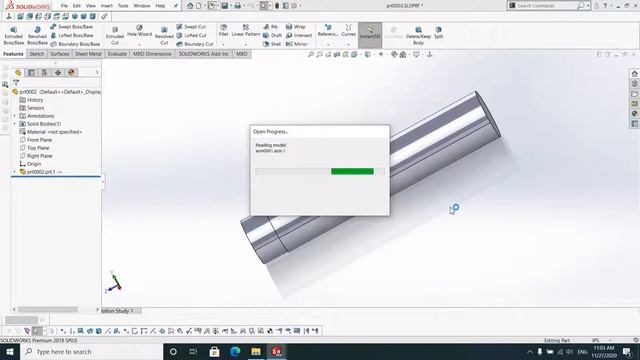Open the PropertyManager tab icon

(31, 73)
